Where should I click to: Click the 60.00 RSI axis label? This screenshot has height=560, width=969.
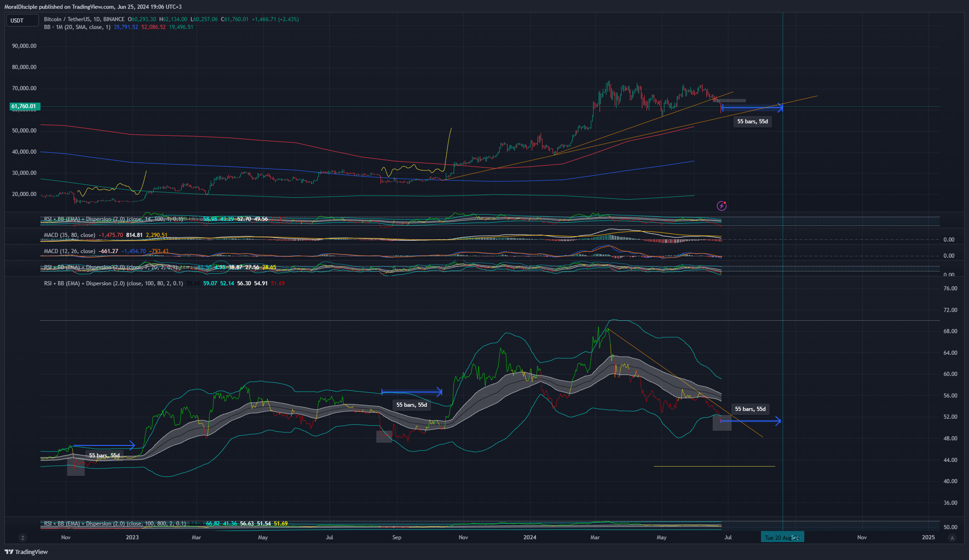(950, 374)
